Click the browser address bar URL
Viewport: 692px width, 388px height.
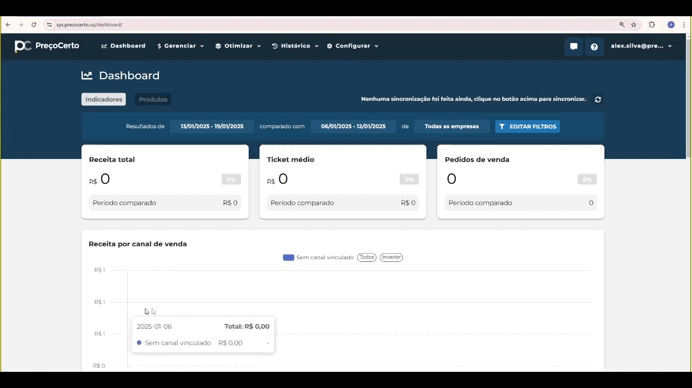(90, 25)
